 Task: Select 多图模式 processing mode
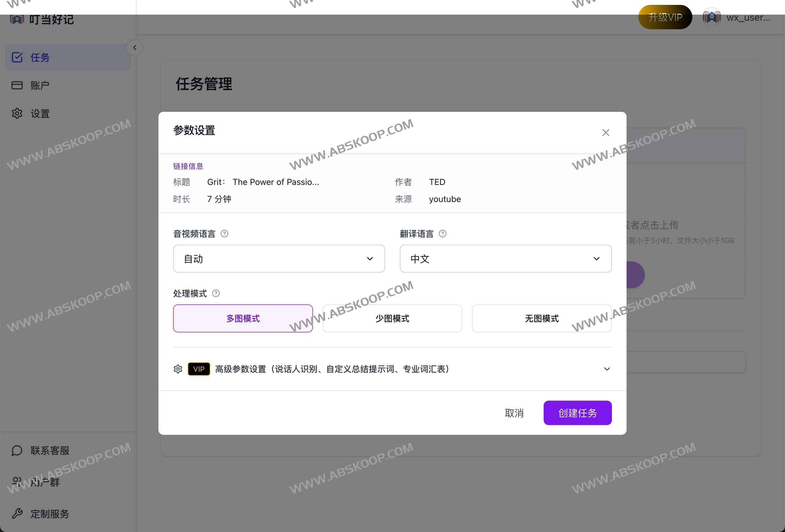243,318
